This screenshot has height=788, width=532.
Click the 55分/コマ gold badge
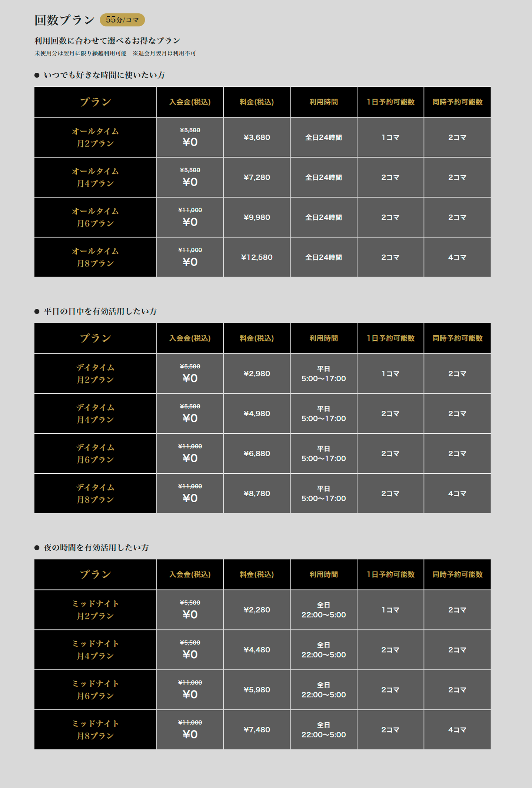coord(122,20)
